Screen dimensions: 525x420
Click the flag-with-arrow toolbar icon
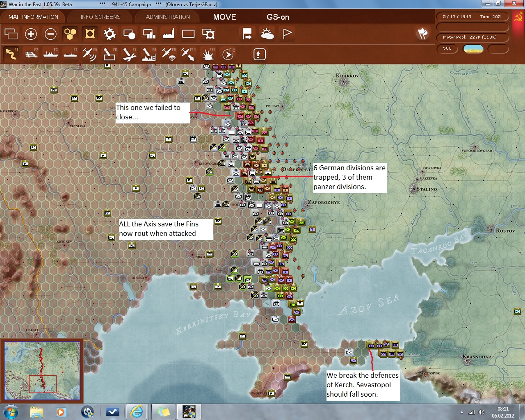(x=247, y=34)
